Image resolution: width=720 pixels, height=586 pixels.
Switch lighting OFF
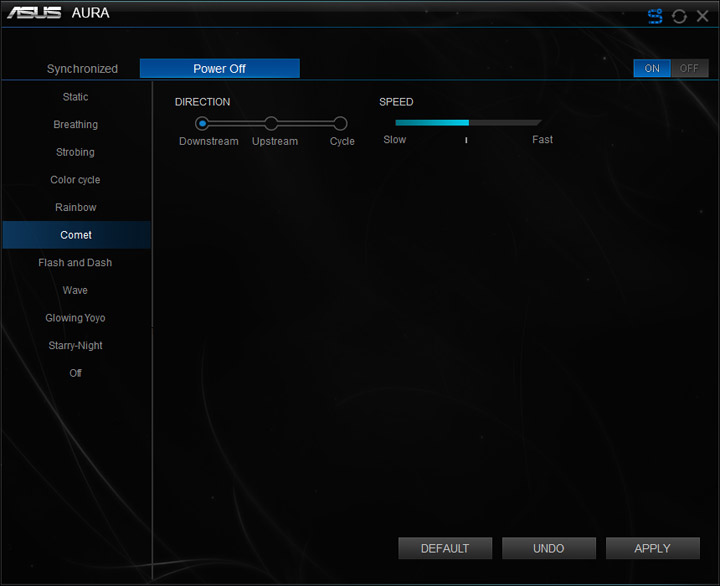tap(689, 68)
